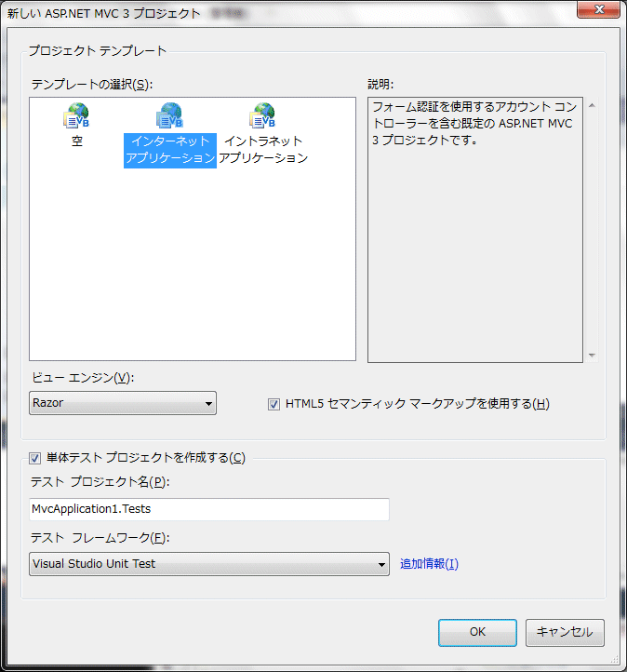Open the Visual Studio Unit Test dropdown
The width and height of the screenshot is (627, 672).
click(209, 564)
